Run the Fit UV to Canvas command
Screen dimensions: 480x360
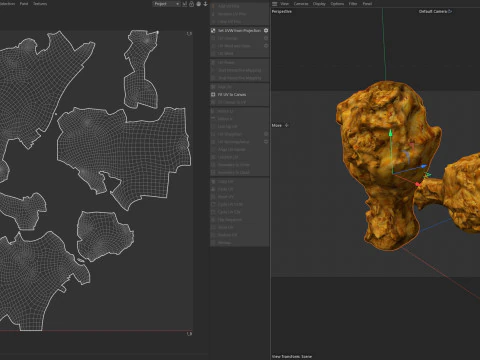click(232, 94)
